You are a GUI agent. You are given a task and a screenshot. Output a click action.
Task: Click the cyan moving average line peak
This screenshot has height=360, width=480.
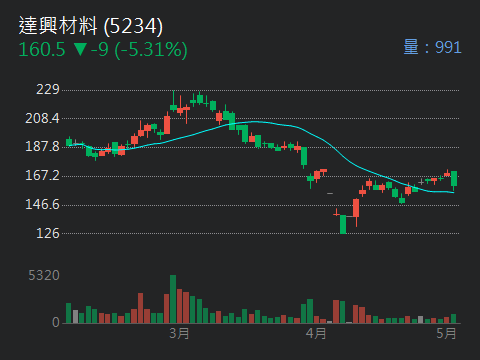pos(255,122)
